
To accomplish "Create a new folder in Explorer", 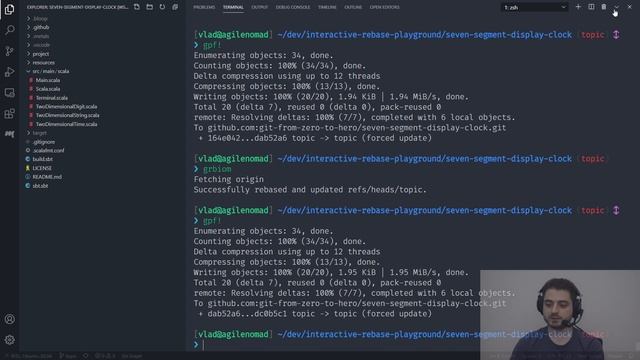I will coord(149,7).
